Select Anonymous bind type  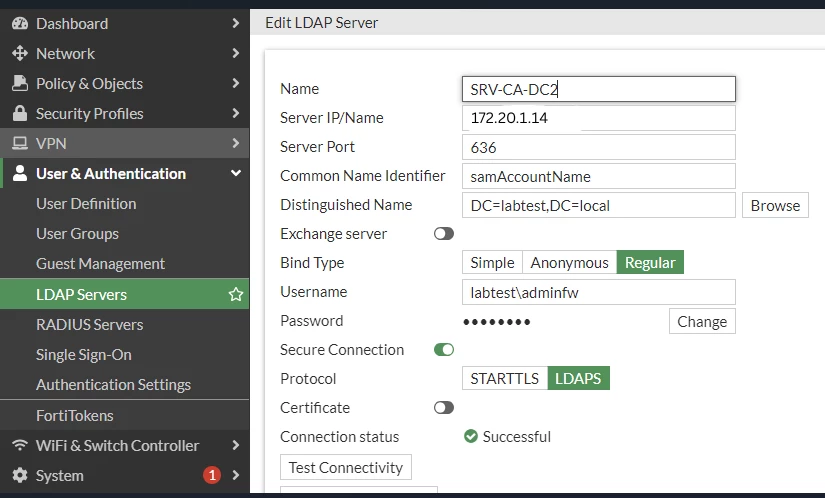click(x=569, y=262)
